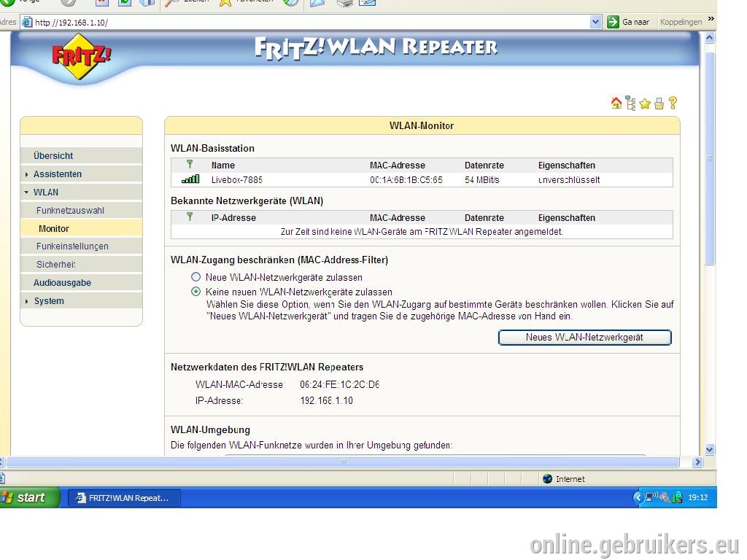Go to the Sicherheit menu item
The image size is (747, 560).
pyautogui.click(x=56, y=264)
